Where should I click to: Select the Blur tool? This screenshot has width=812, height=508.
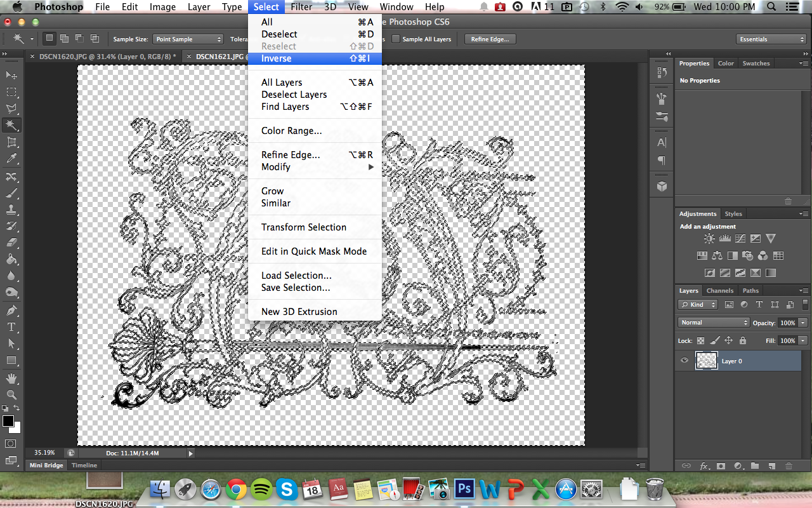[11, 276]
